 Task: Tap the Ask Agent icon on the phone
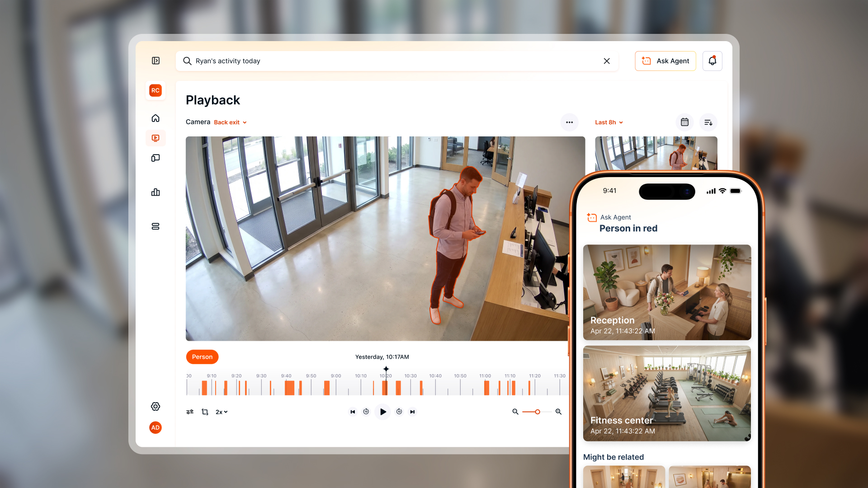pos(592,217)
